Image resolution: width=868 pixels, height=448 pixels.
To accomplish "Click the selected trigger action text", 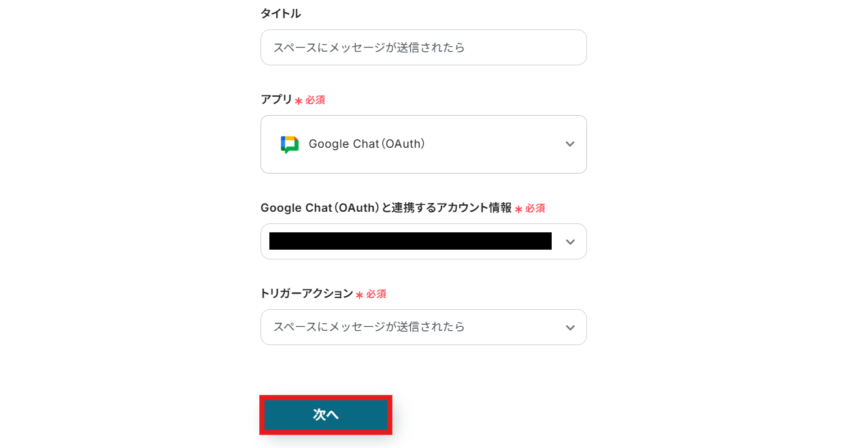I will [x=369, y=327].
